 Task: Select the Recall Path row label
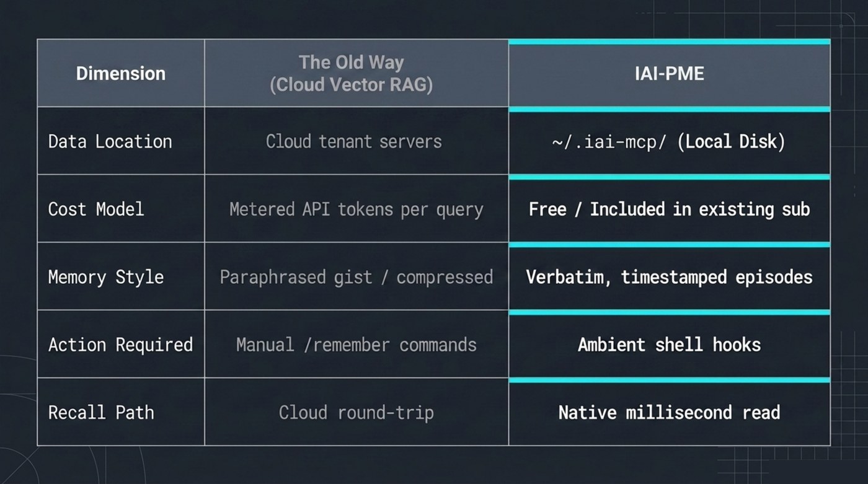point(121,411)
